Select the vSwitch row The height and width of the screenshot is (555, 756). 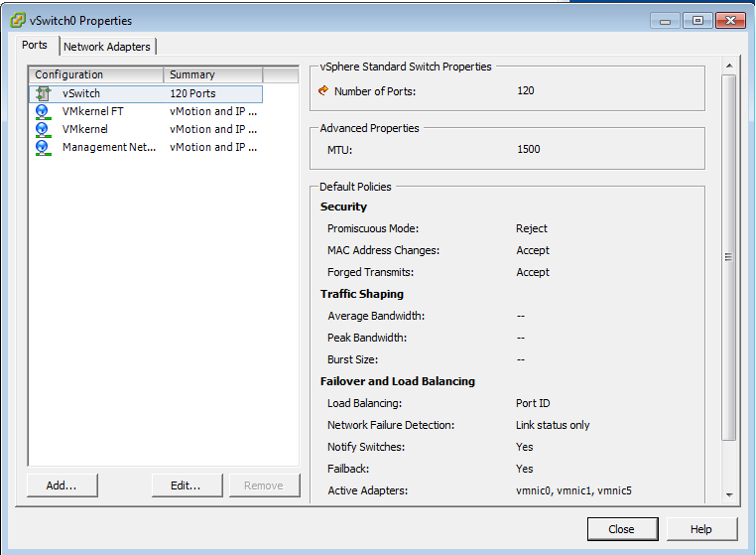coord(146,93)
